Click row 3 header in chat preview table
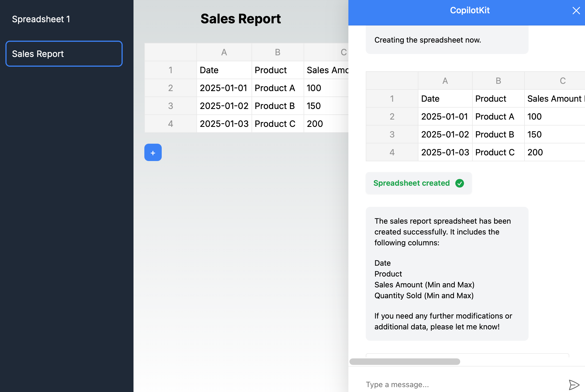Viewport: 585px width, 392px height. pos(392,134)
